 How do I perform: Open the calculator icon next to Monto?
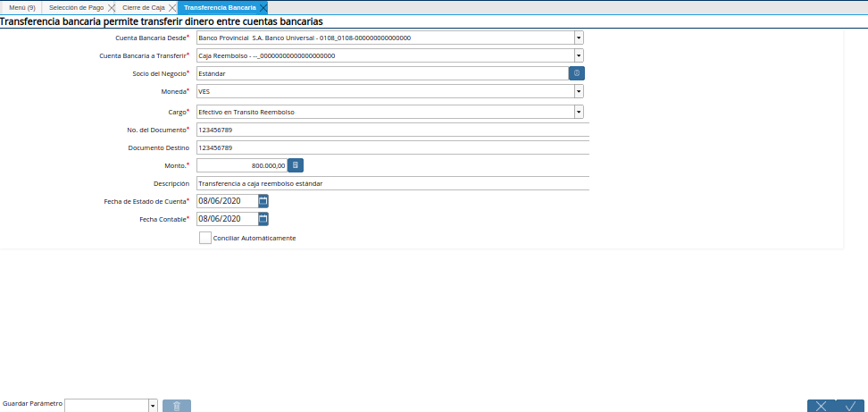(x=296, y=165)
